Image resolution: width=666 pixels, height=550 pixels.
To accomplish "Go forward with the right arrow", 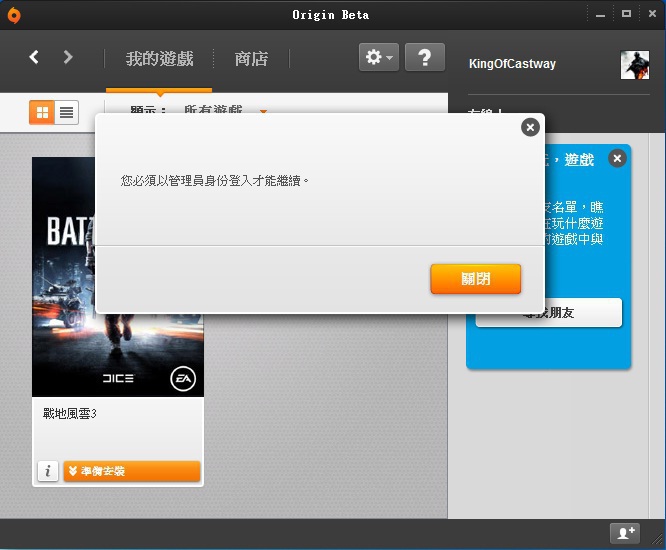I will tap(68, 57).
